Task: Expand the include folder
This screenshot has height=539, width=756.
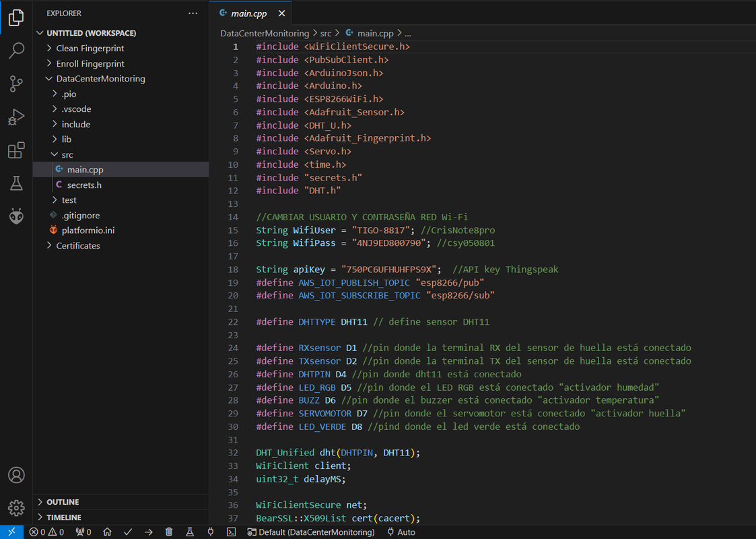Action: tap(55, 124)
